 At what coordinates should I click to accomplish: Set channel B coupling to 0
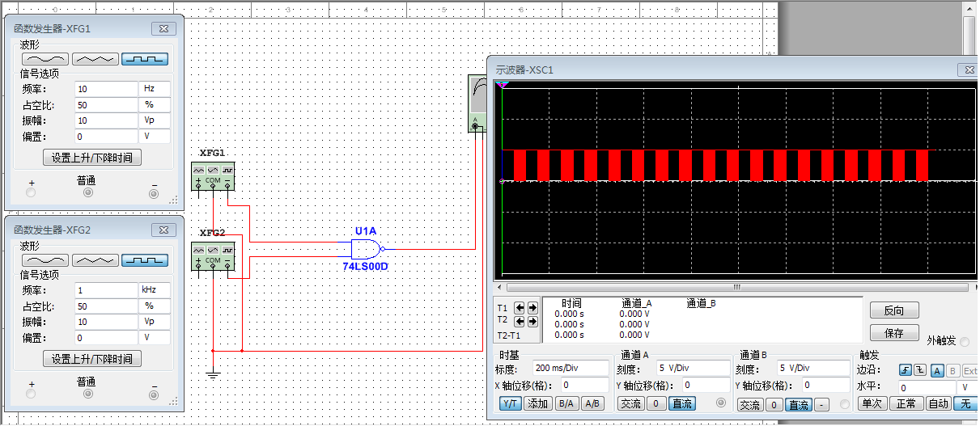(x=774, y=404)
